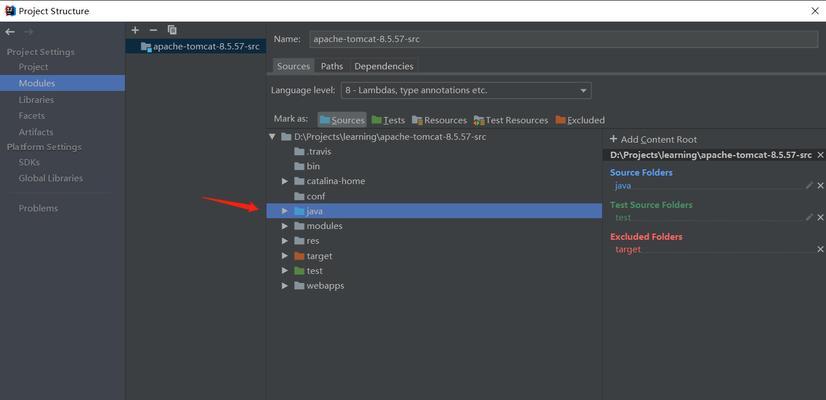Open Facets settings section

pos(32,115)
